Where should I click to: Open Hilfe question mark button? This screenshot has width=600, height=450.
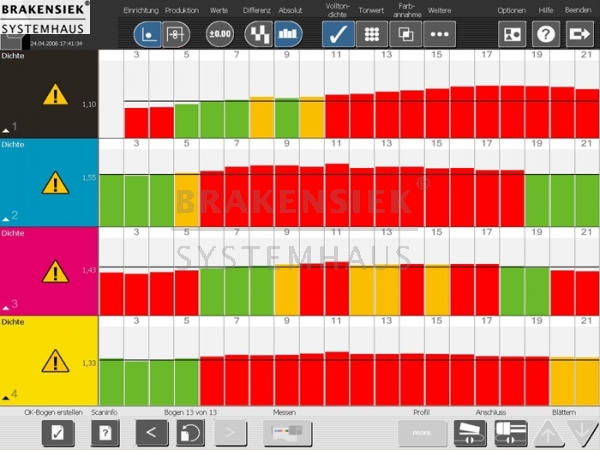(x=546, y=34)
